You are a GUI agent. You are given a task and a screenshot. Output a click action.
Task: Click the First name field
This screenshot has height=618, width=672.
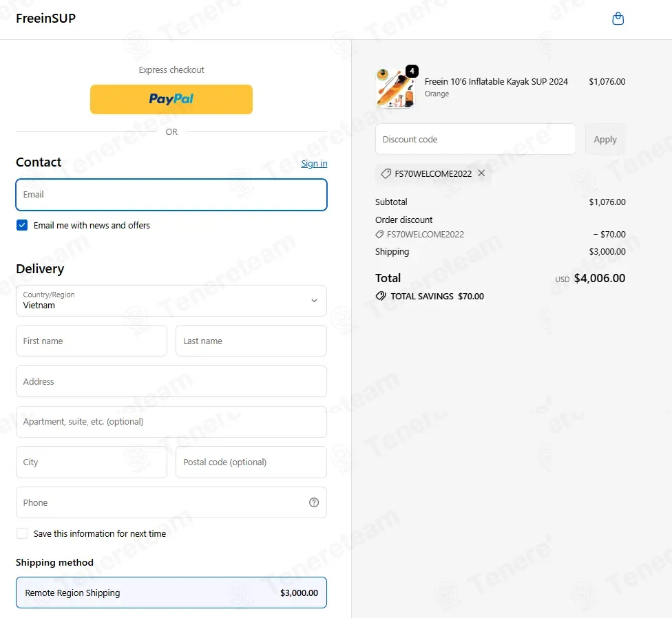coord(92,341)
